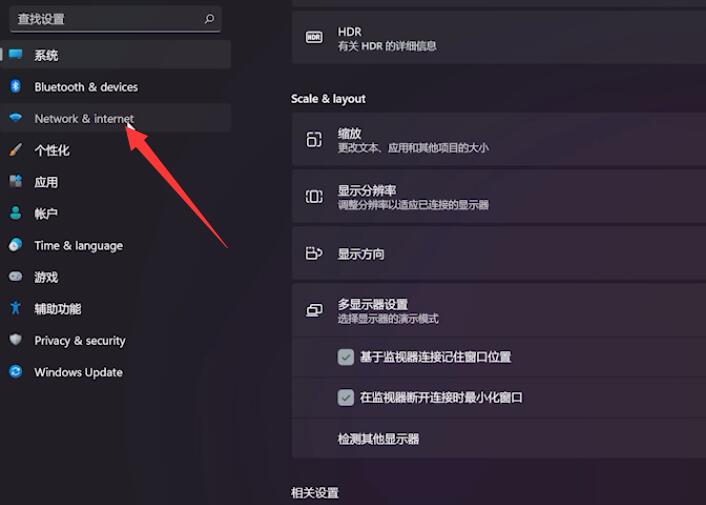706x505 pixels.
Task: Open the 系统 sidebar entry
Action: pos(115,55)
